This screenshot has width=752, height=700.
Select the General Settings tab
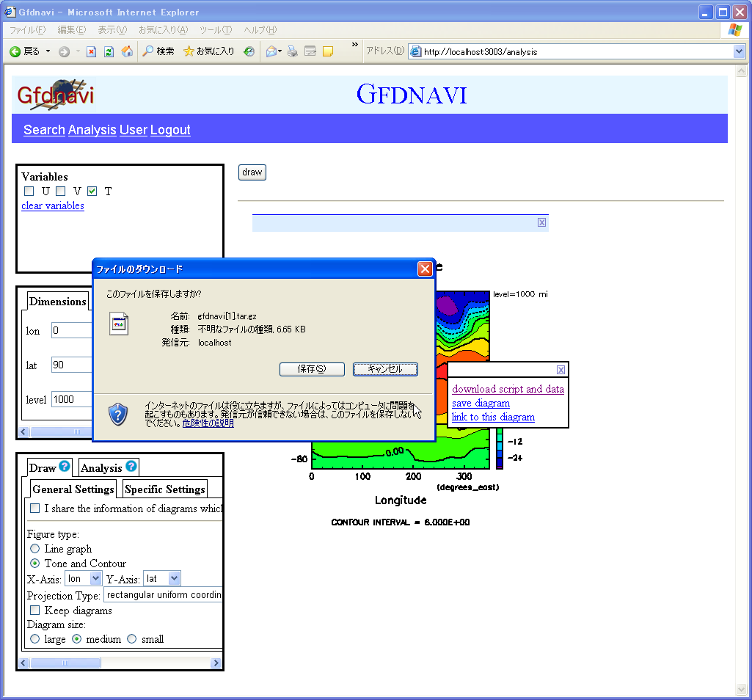coord(73,489)
